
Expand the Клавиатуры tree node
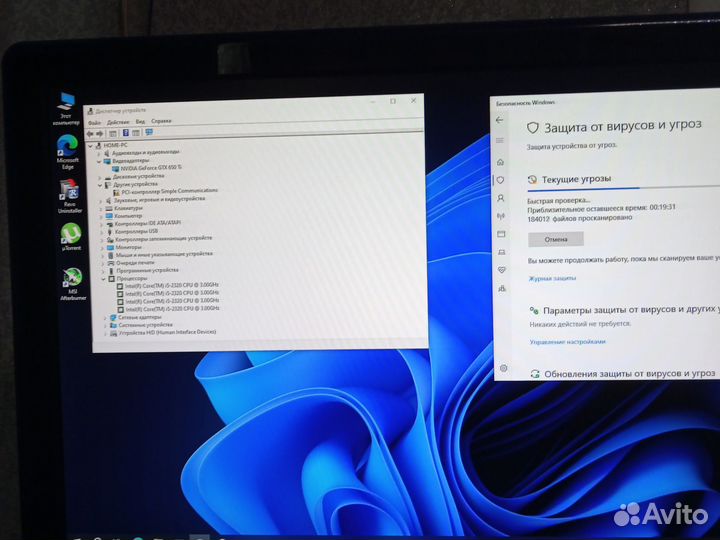click(104, 208)
